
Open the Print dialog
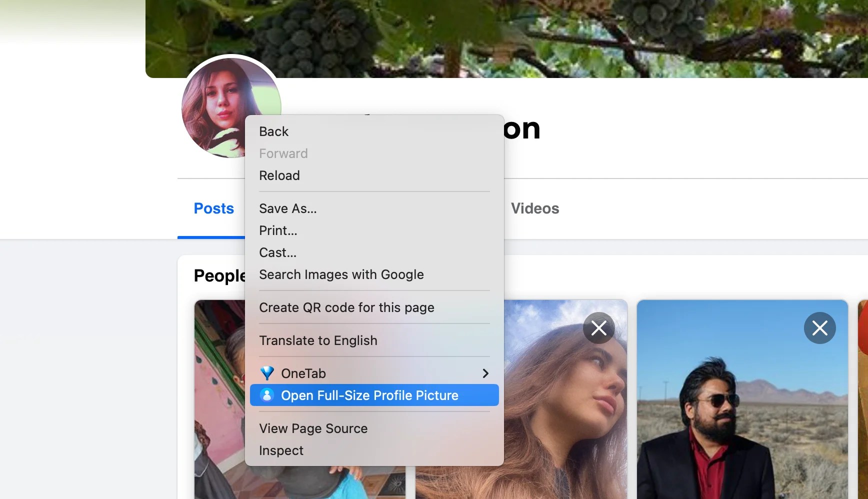coord(278,230)
